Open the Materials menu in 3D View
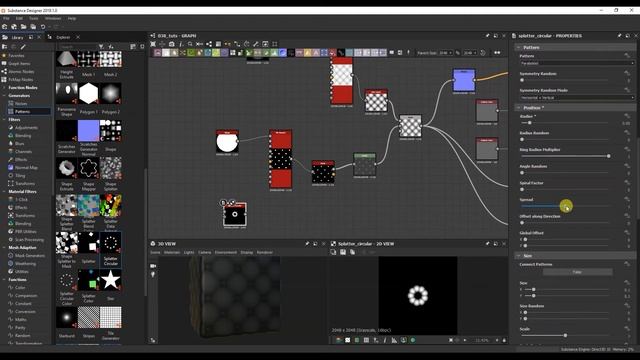The height and width of the screenshot is (360, 640). [172, 252]
